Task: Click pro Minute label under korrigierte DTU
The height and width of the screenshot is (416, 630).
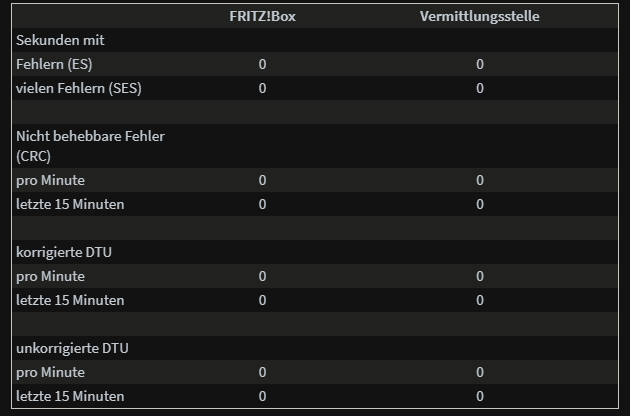Action: 51,277
